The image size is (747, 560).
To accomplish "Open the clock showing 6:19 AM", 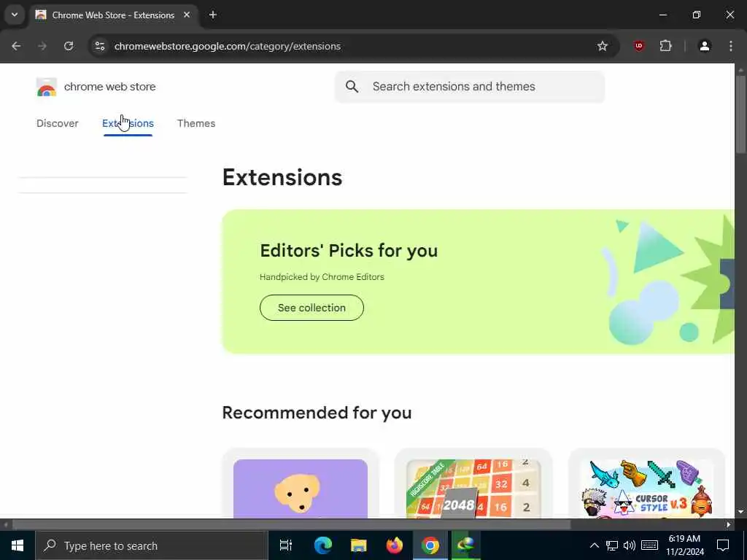I will coord(684,545).
